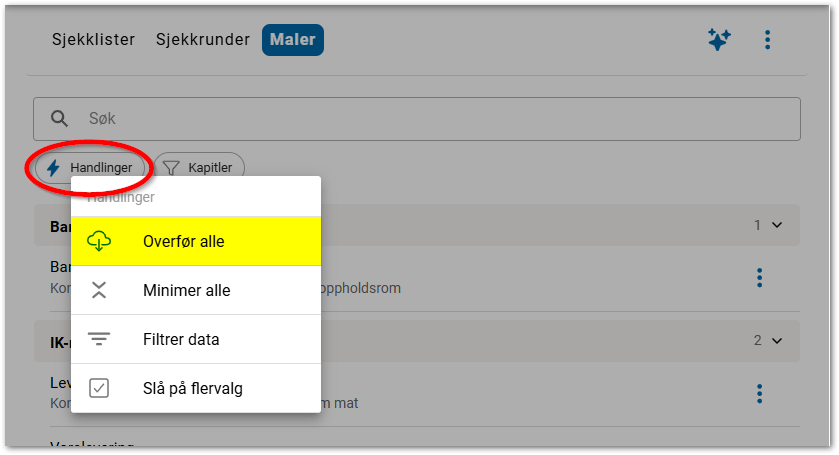Focus the Søk search field
This screenshot has width=839, height=455.
(430, 118)
